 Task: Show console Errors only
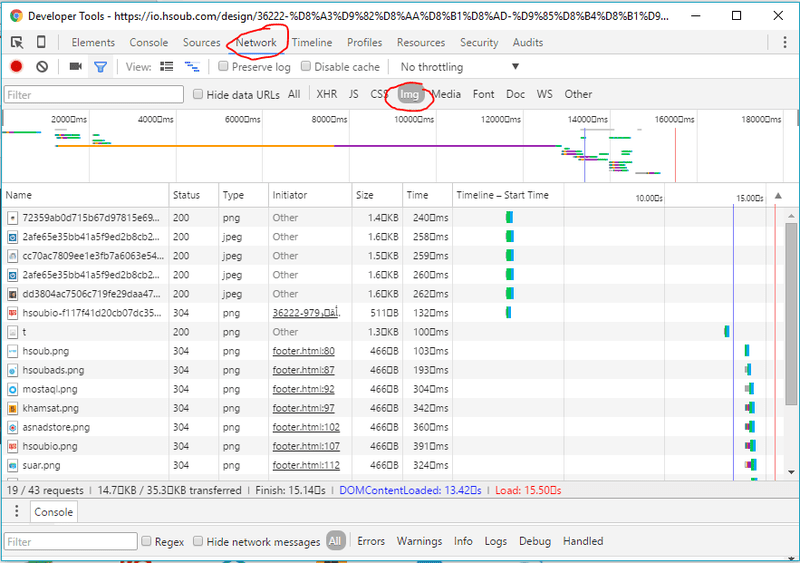tap(371, 541)
